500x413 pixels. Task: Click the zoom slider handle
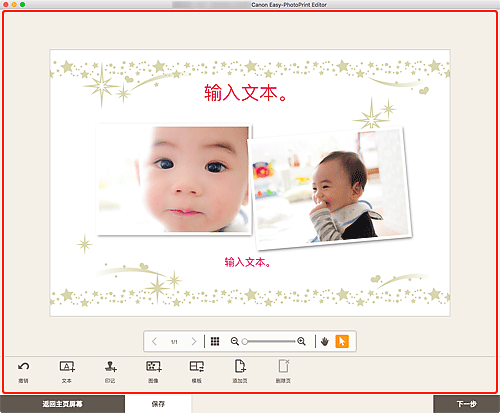[x=245, y=341]
